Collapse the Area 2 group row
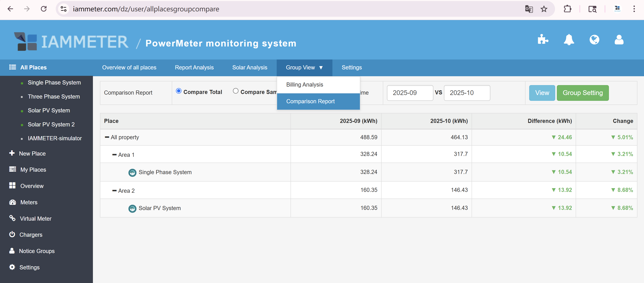This screenshot has height=283, width=644. [x=115, y=190]
